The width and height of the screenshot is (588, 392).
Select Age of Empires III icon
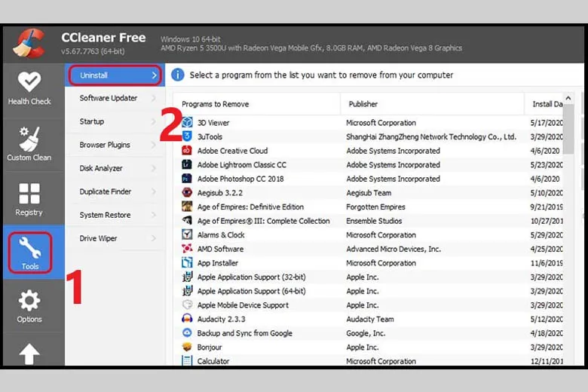(x=187, y=221)
